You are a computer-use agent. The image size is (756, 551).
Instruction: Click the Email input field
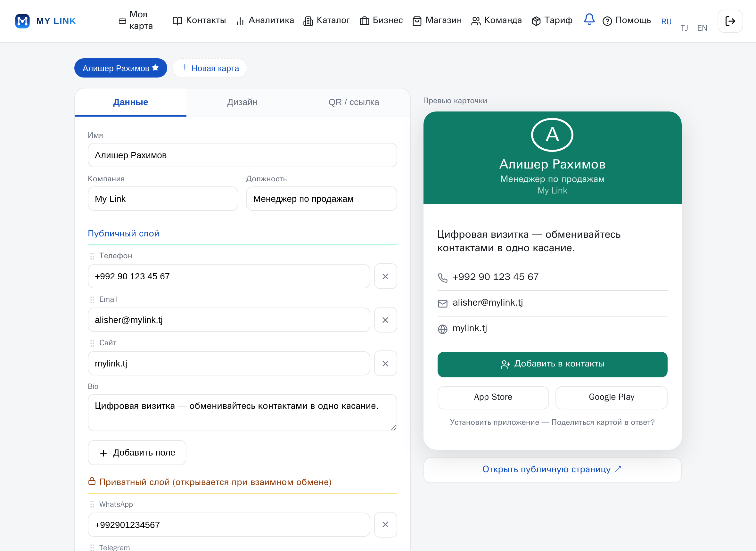pyautogui.click(x=229, y=319)
